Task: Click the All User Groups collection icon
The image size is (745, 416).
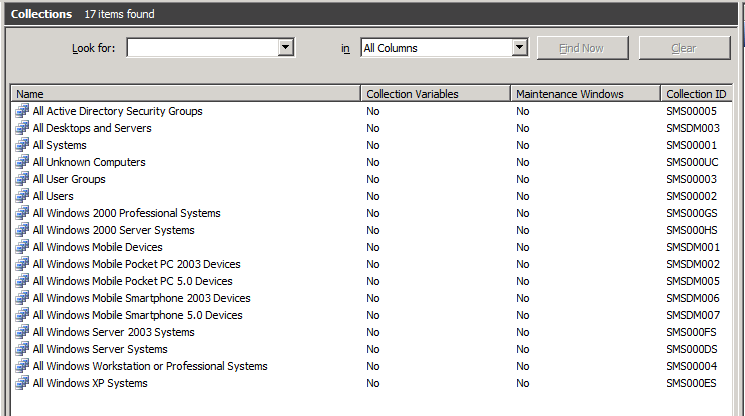Action: click(22, 179)
